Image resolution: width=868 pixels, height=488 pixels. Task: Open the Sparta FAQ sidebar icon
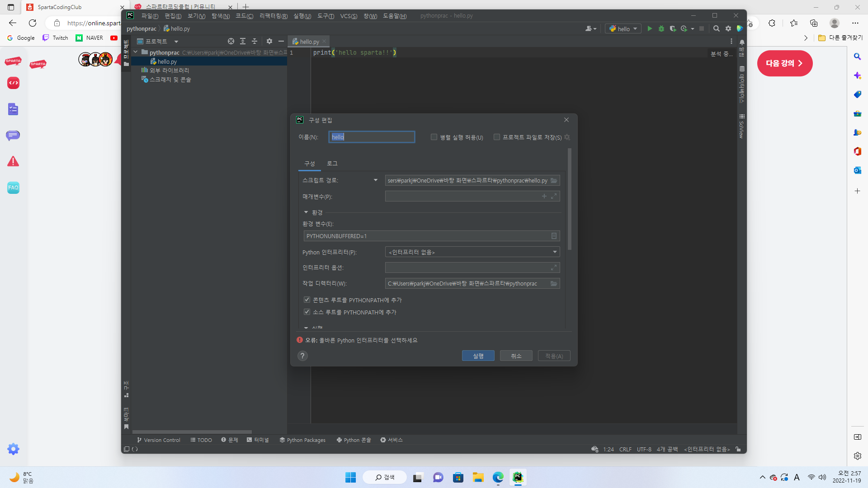pos(14,188)
